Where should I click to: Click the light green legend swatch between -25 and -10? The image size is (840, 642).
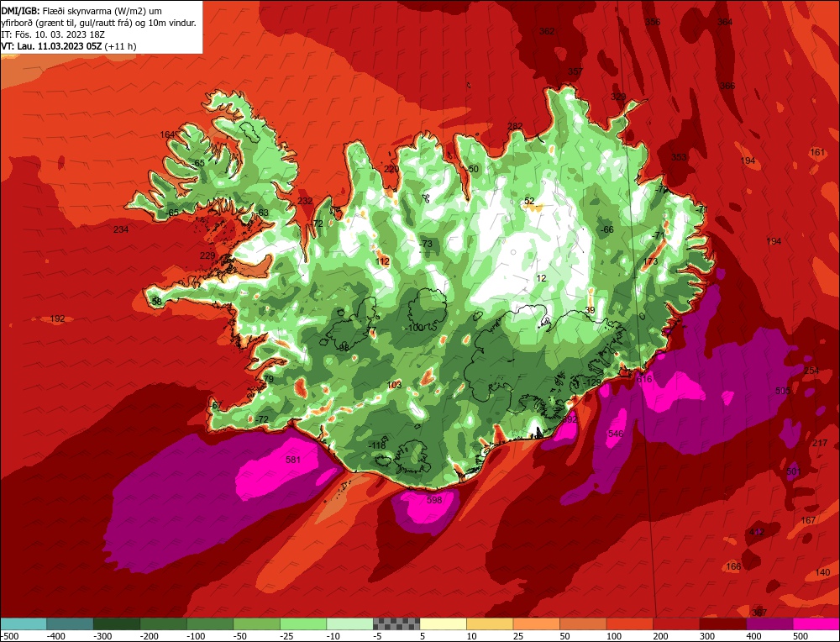point(303,624)
